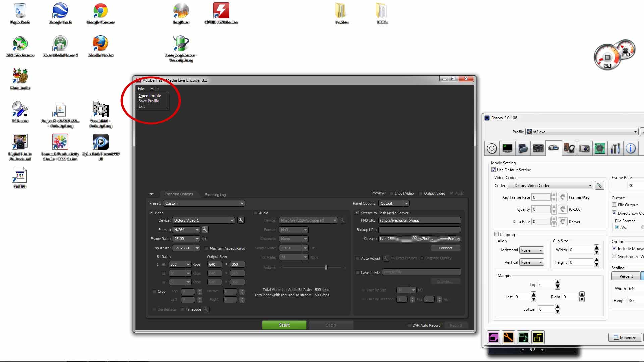Click codec settings icon beside Dxtory Video Codec
This screenshot has width=644, height=362.
pos(599,185)
